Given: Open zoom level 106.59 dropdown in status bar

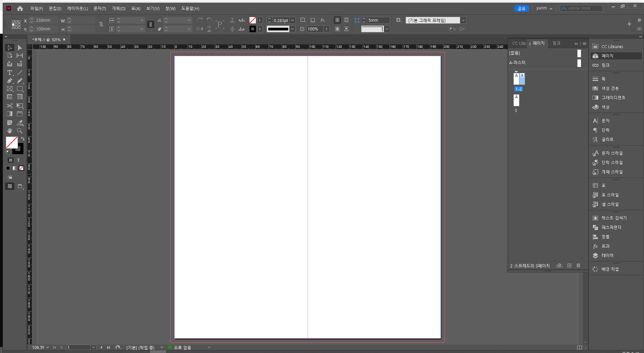Looking at the screenshot, I should pos(48,347).
